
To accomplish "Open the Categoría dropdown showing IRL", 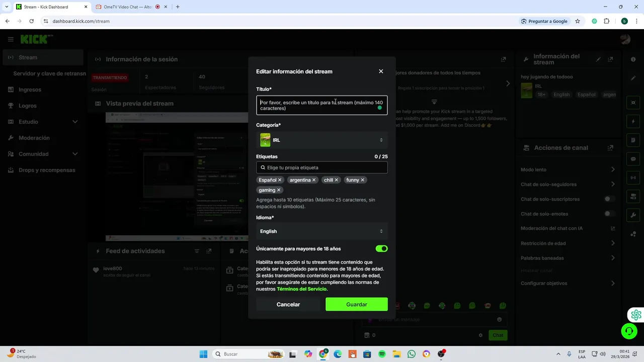I will [322, 140].
